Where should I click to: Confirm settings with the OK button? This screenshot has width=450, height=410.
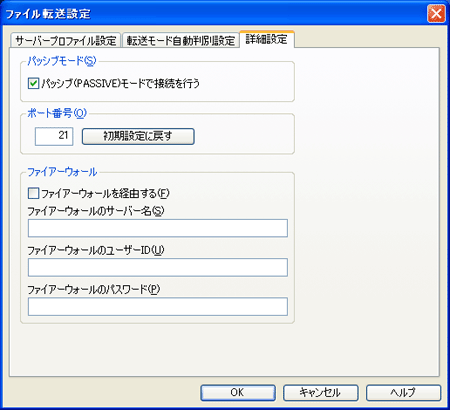click(x=238, y=393)
